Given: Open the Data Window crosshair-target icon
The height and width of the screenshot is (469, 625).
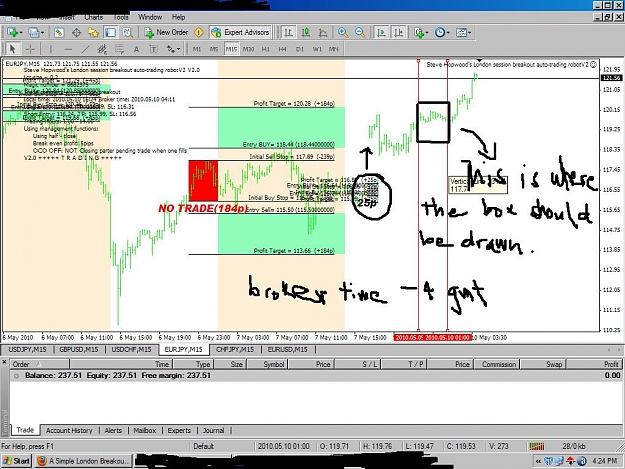Looking at the screenshot, I should coord(77,33).
